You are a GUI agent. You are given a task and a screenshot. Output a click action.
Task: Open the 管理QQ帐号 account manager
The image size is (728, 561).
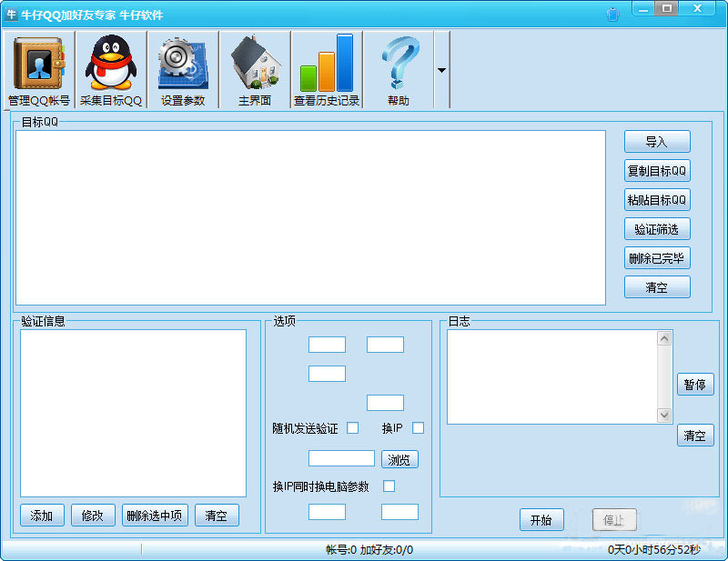point(38,64)
